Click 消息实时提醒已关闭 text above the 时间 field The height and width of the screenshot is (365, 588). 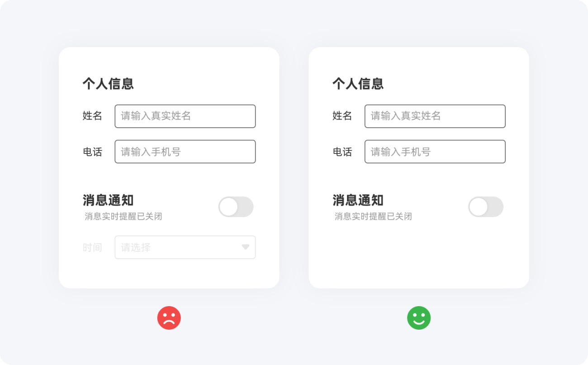point(123,216)
